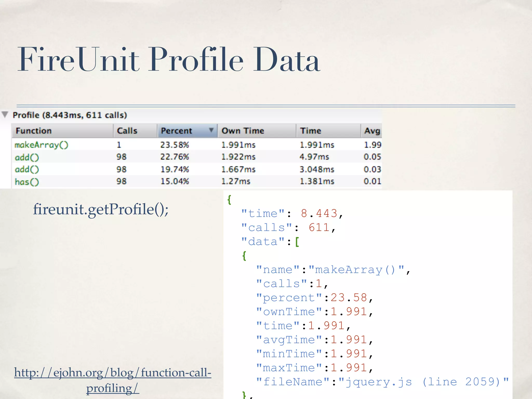Select the 1.667ms own time cell

pyautogui.click(x=238, y=169)
